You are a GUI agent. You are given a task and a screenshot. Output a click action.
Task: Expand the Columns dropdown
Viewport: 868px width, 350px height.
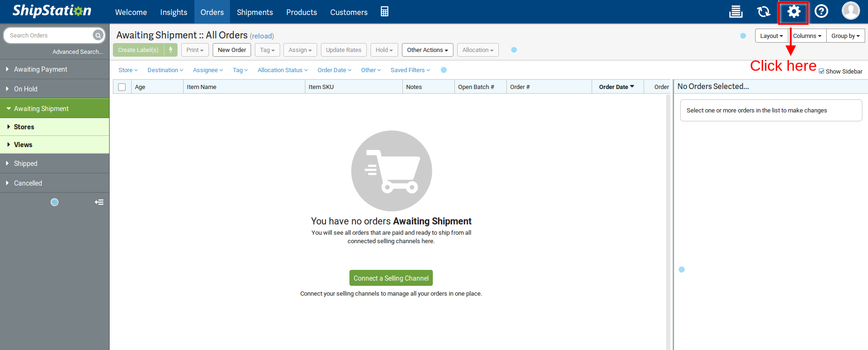pyautogui.click(x=807, y=36)
